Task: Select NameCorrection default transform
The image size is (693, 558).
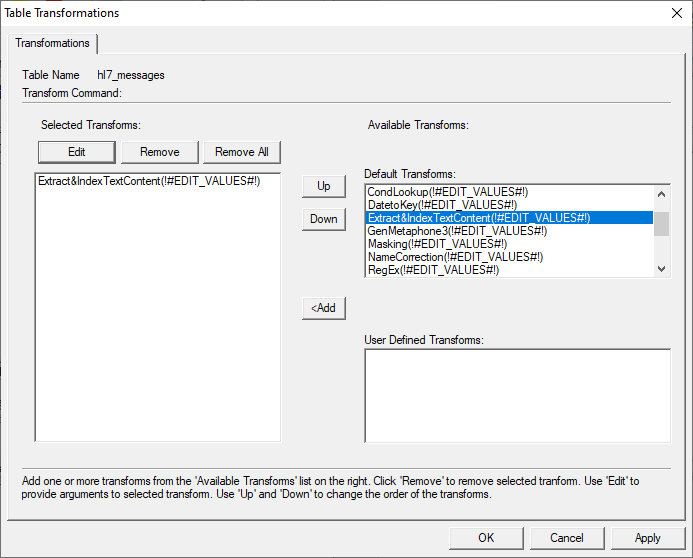Action: coord(455,257)
